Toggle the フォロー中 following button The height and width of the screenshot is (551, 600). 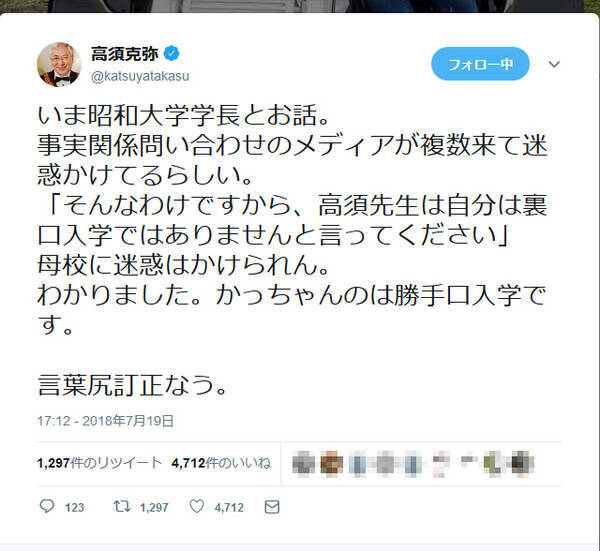[x=480, y=64]
